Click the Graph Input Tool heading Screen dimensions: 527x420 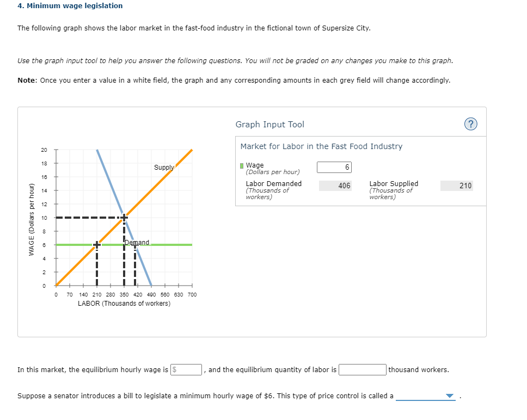pyautogui.click(x=270, y=125)
